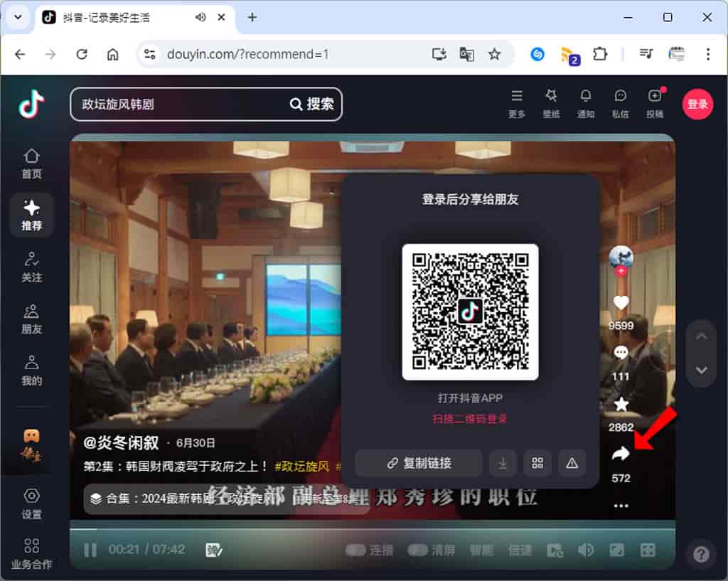The image size is (728, 581).
Task: Open a new browser tab
Action: [x=252, y=17]
